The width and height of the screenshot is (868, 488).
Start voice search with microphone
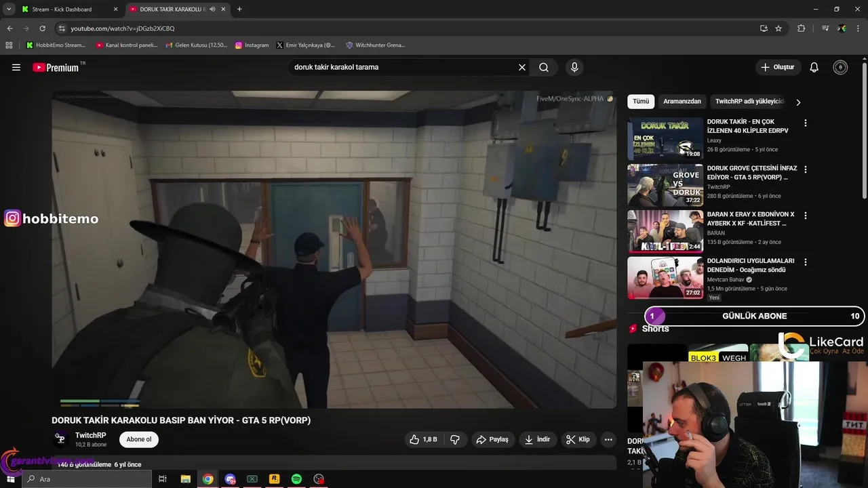[x=574, y=67]
